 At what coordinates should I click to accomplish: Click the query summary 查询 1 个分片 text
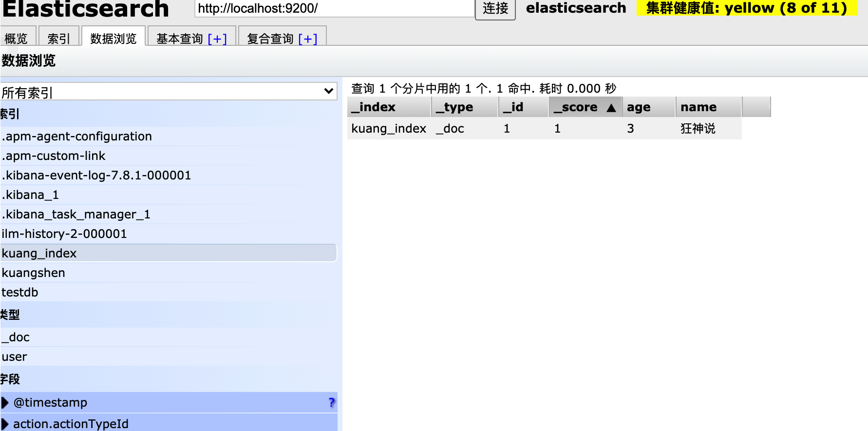pos(484,88)
